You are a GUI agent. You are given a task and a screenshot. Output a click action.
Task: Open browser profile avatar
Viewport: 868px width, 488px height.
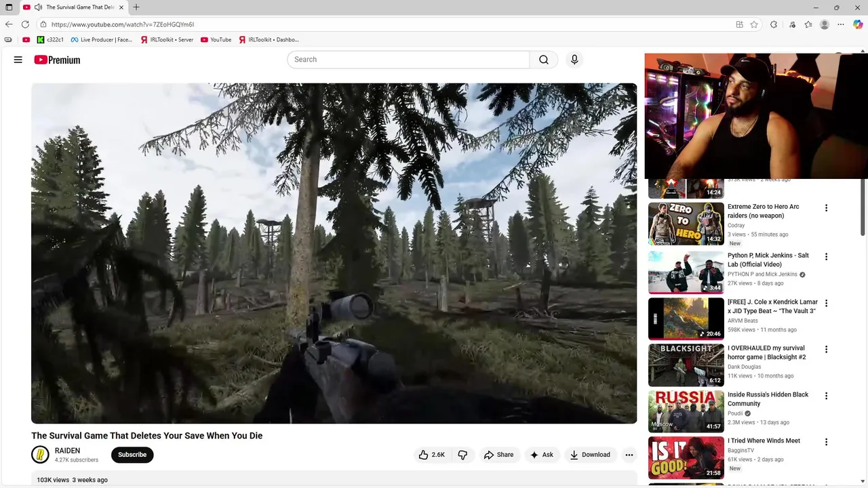825,24
